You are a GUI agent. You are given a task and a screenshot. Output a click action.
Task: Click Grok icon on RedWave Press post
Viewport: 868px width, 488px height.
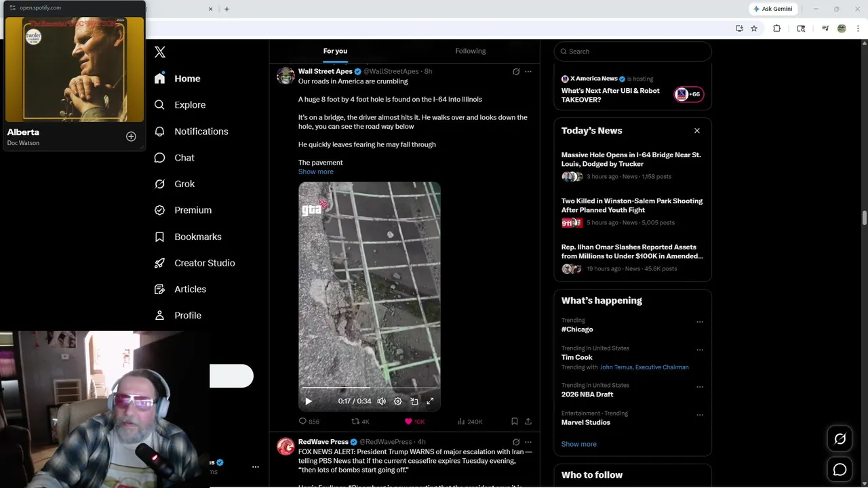516,442
